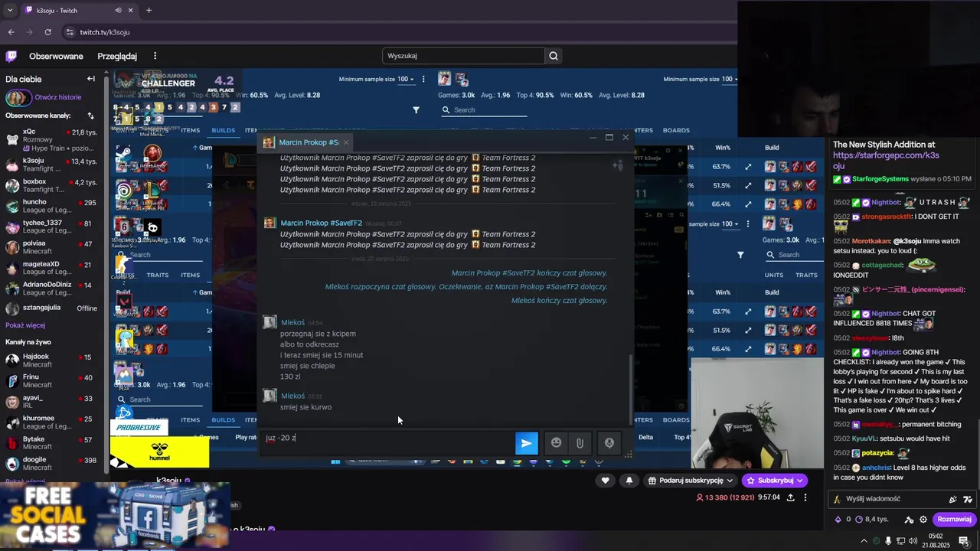980x551 pixels.
Task: Open stream options three-dot menu
Action: click(805, 497)
